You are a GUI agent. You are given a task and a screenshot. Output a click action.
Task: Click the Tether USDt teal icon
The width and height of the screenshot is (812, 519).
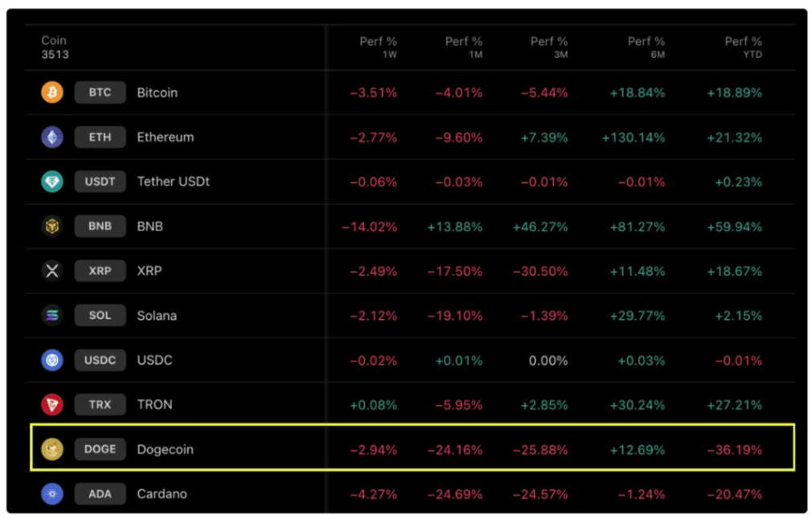[x=52, y=182]
